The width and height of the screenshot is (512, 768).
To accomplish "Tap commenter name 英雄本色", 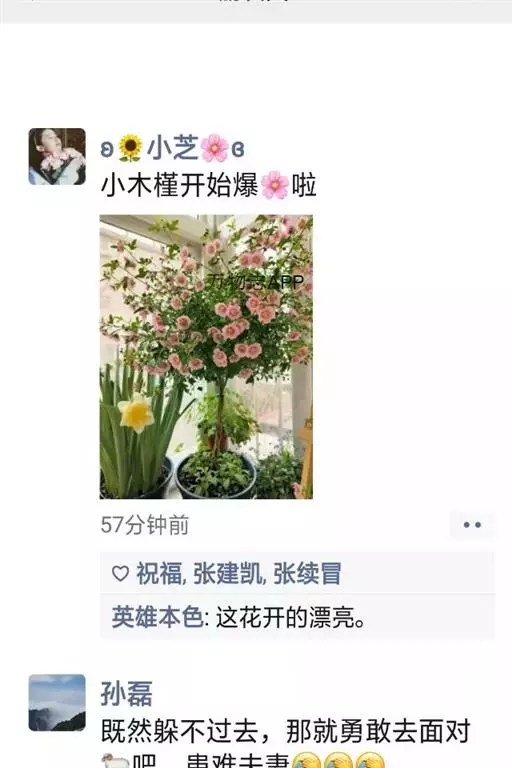I will 157,617.
